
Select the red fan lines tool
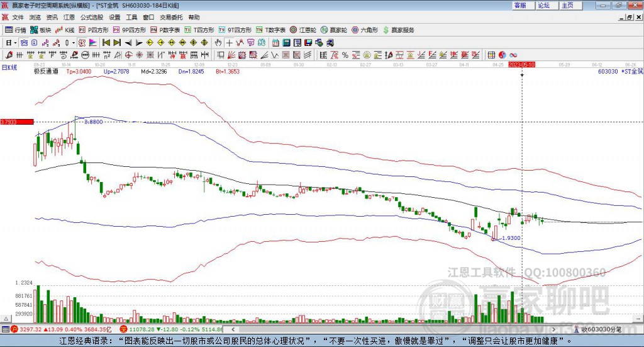pyautogui.click(x=231, y=55)
